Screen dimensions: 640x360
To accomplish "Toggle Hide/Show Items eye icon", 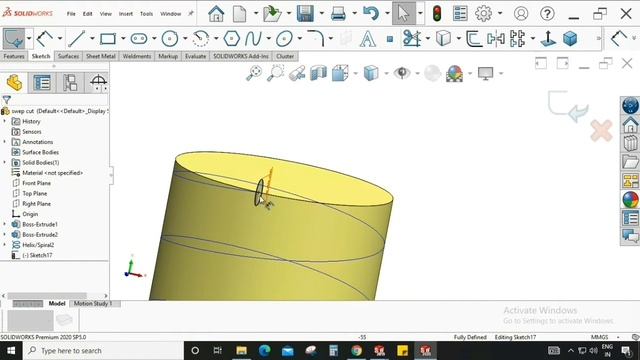I will (x=402, y=73).
